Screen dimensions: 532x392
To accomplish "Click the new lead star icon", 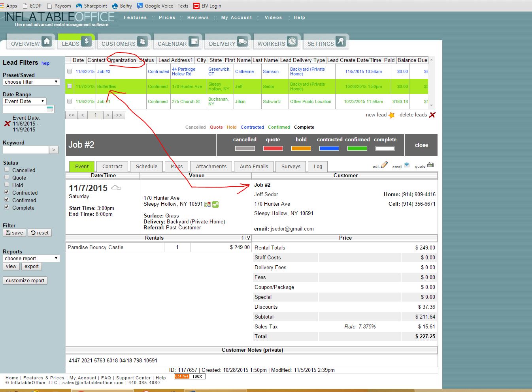I will (391, 115).
